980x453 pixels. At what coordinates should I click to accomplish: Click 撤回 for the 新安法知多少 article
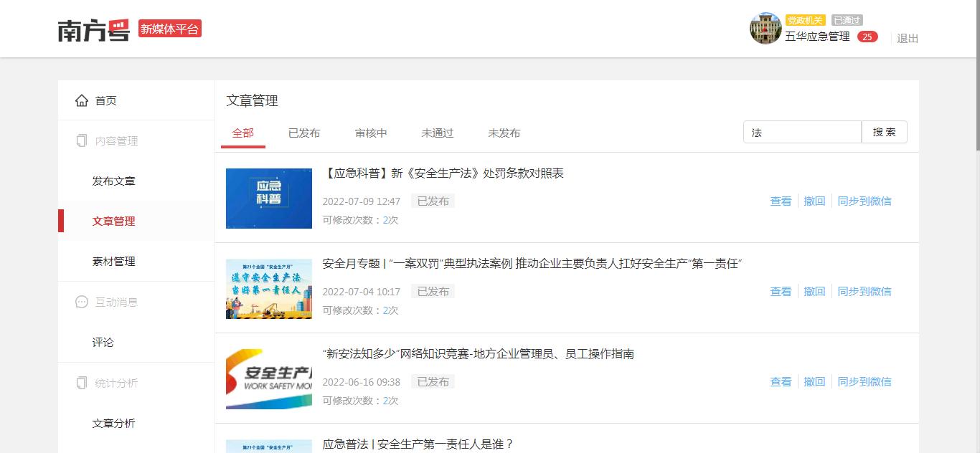[x=814, y=382]
